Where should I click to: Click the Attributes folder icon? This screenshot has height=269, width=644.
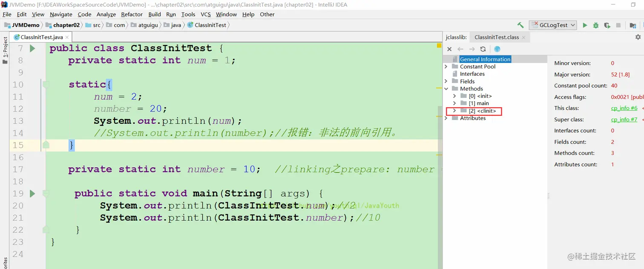454,118
